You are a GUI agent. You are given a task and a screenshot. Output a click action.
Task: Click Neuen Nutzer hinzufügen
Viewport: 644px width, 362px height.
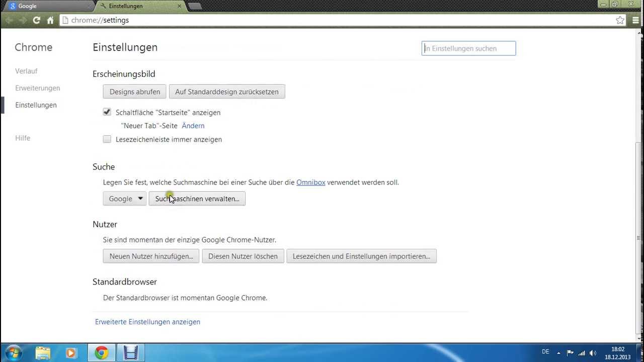pos(151,256)
